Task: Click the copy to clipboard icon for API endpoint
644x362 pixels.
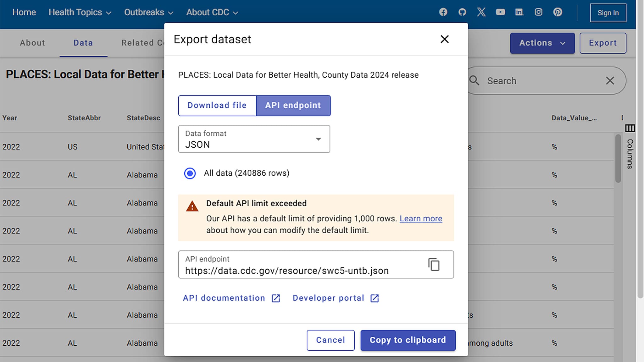Action: point(433,264)
